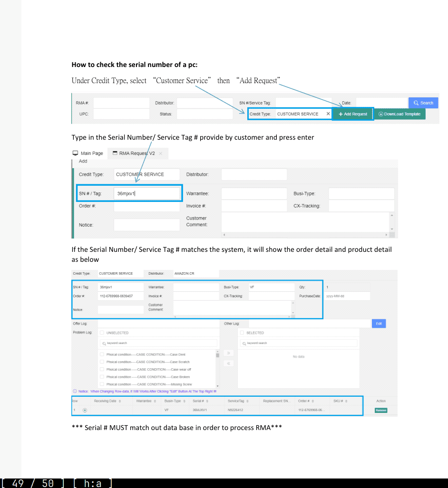Click the sort icon on Order # column header
This screenshot has height=488, width=448.
coord(313,401)
